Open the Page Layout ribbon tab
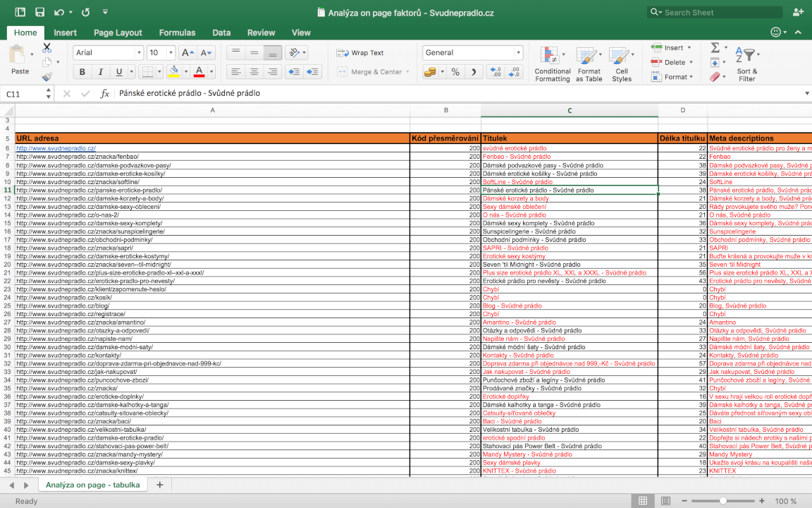The height and width of the screenshot is (508, 812). pyautogui.click(x=118, y=32)
